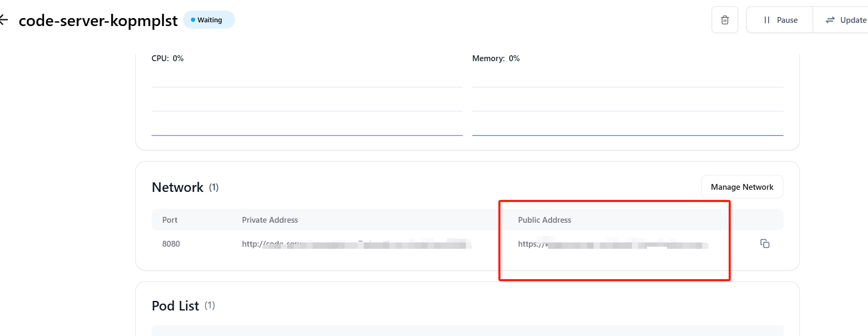
Task: Click the Public Address column header
Action: coord(545,220)
